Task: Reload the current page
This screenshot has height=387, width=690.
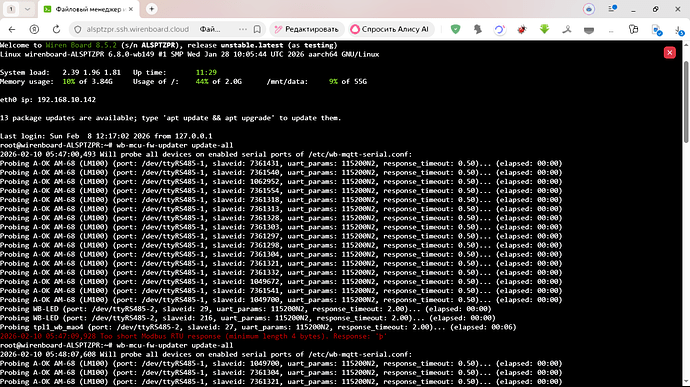Action: click(56, 29)
